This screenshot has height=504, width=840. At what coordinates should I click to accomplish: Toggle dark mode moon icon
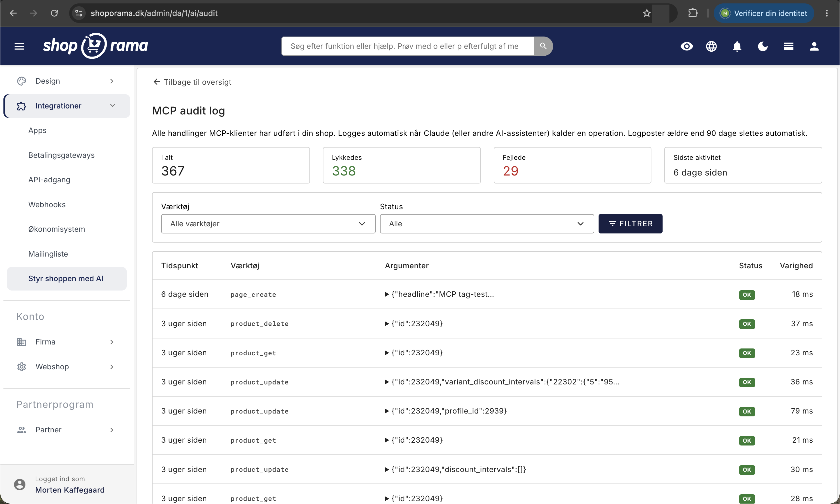point(763,46)
